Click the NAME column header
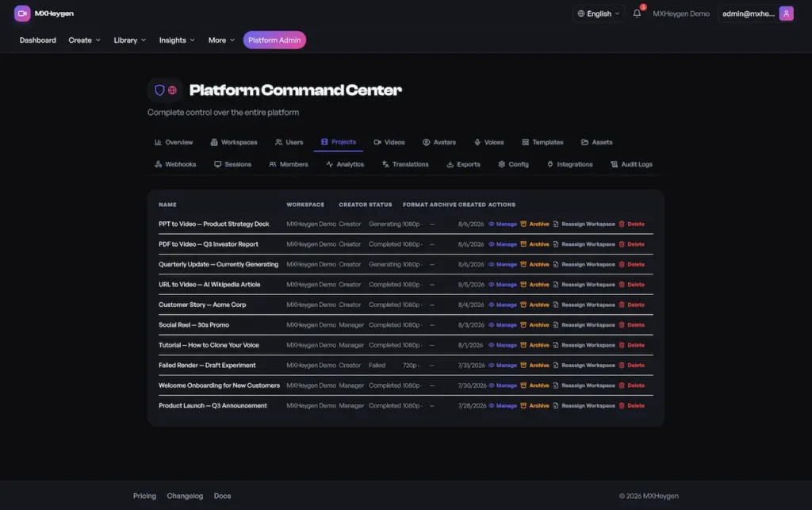The width and height of the screenshot is (812, 510). (167, 205)
